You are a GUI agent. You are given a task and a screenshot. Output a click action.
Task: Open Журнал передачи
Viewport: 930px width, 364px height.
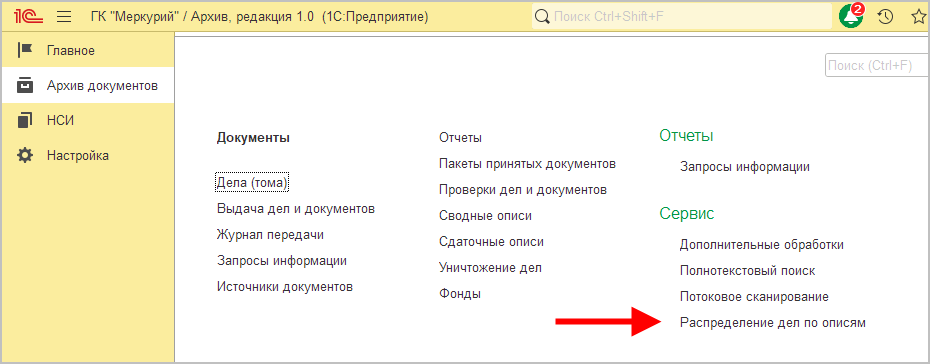(270, 235)
